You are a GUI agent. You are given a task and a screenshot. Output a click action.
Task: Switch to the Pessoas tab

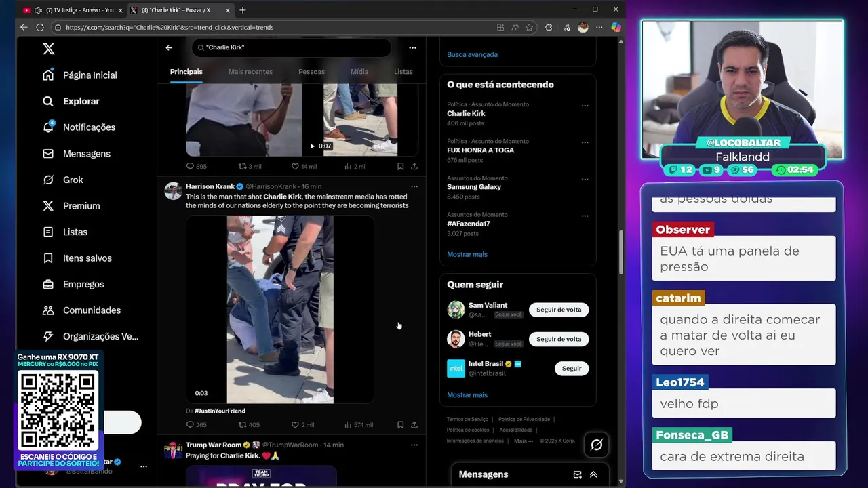pyautogui.click(x=311, y=72)
